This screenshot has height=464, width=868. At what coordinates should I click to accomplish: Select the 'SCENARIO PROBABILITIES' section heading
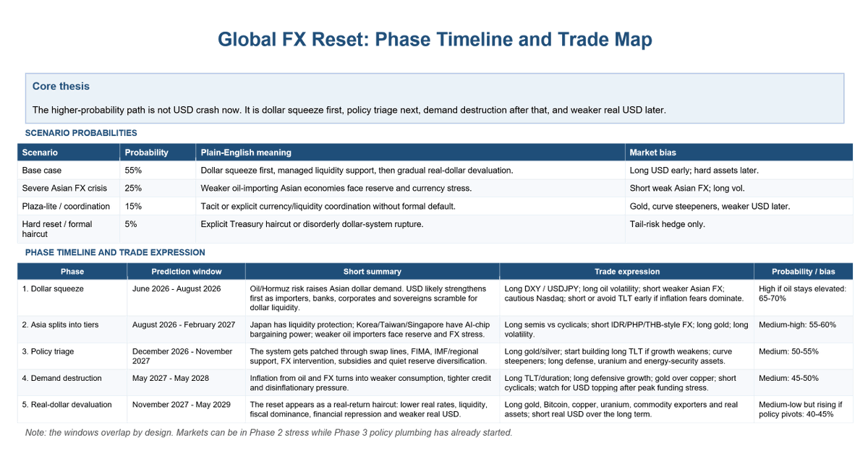click(x=81, y=133)
